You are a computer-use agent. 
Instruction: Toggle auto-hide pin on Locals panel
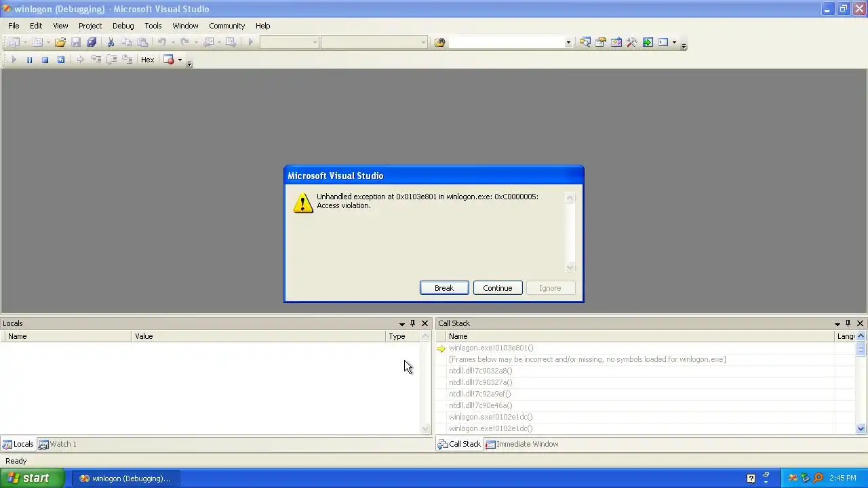(x=412, y=323)
